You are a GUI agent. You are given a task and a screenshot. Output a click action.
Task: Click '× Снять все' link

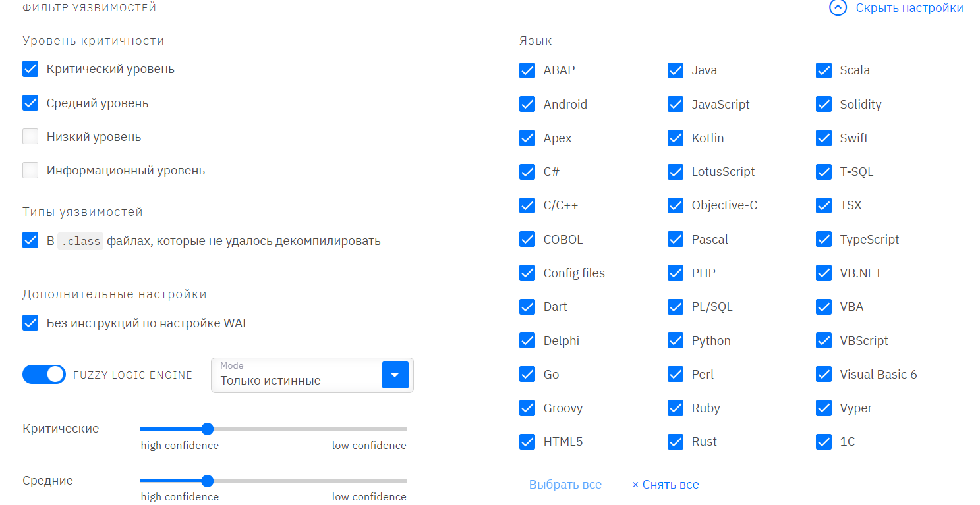[x=665, y=485]
